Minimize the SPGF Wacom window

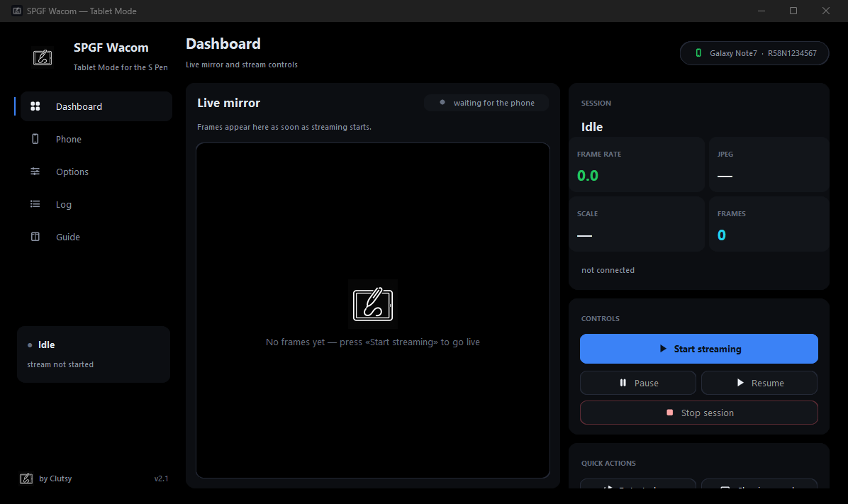(x=761, y=11)
